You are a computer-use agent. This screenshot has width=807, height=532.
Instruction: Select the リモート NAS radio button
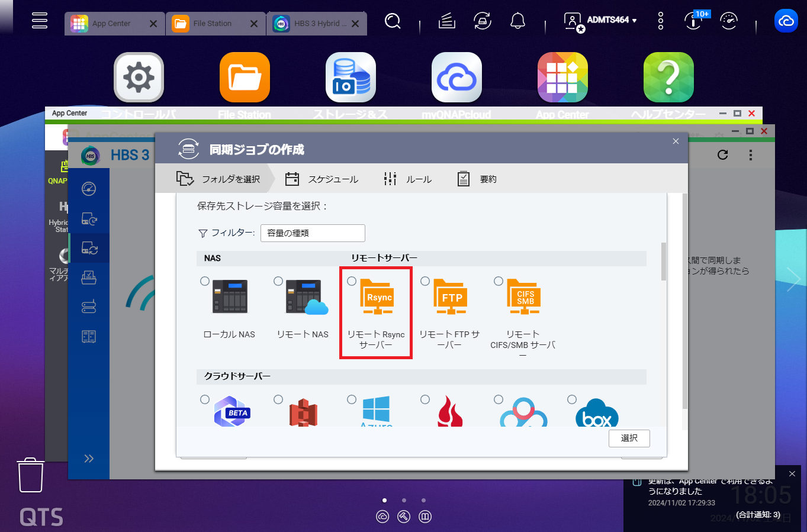pyautogui.click(x=278, y=281)
